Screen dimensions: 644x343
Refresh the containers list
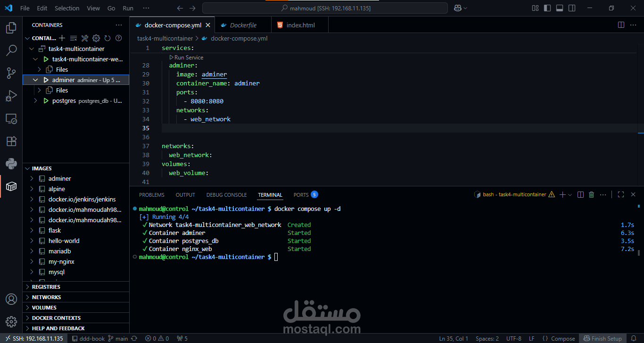tap(107, 38)
